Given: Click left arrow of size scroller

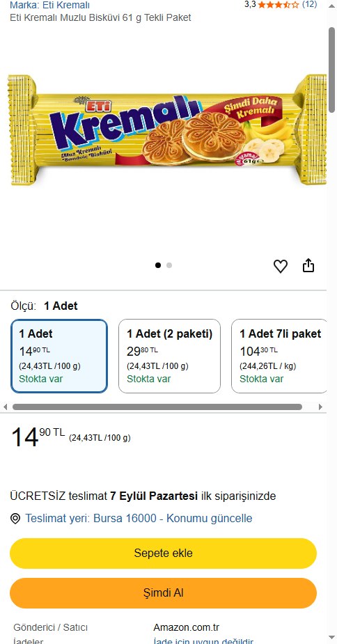Looking at the screenshot, I should (5, 407).
